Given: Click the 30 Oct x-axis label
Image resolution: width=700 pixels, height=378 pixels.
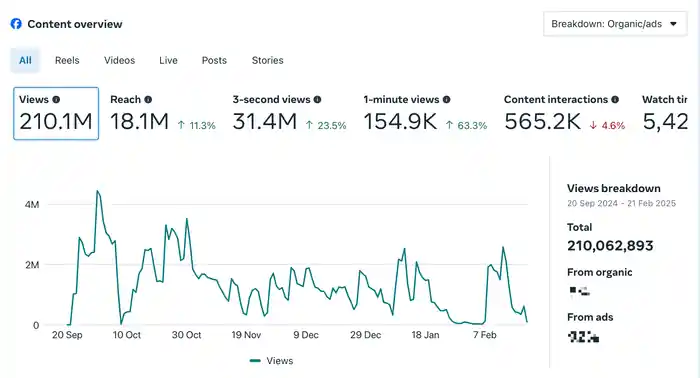Looking at the screenshot, I should click(187, 335).
